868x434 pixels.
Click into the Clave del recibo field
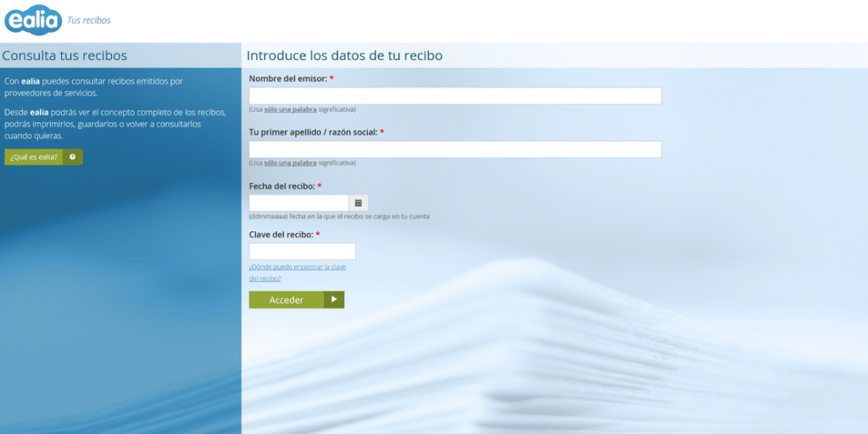[x=302, y=252]
